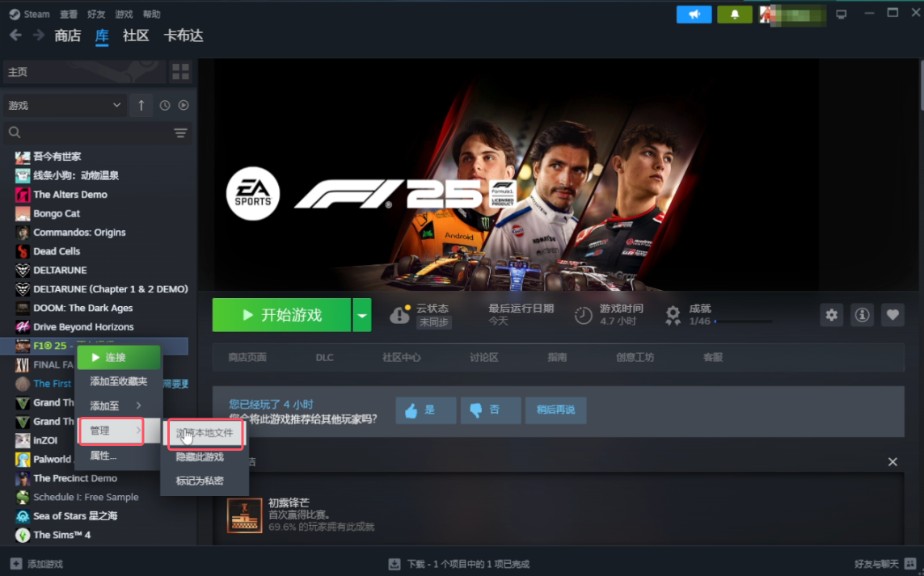Go to the 库 tab
Viewport: 924px width, 576px height.
click(102, 36)
